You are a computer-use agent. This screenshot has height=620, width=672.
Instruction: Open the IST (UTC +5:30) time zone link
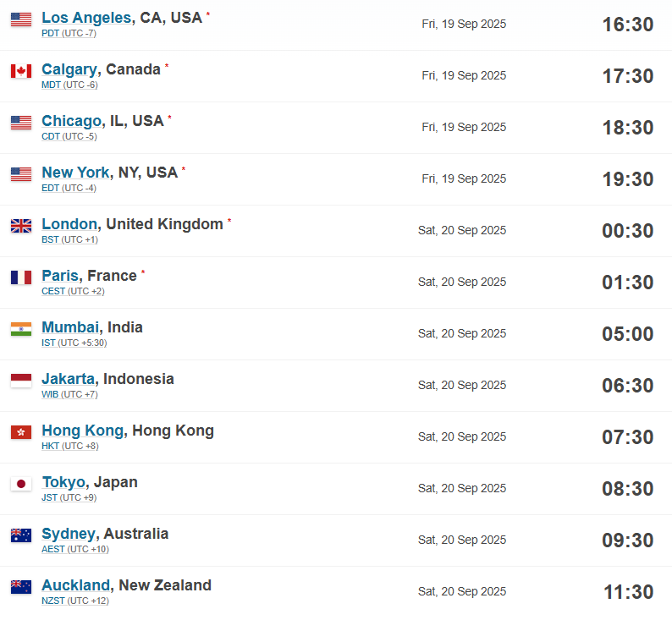74,343
